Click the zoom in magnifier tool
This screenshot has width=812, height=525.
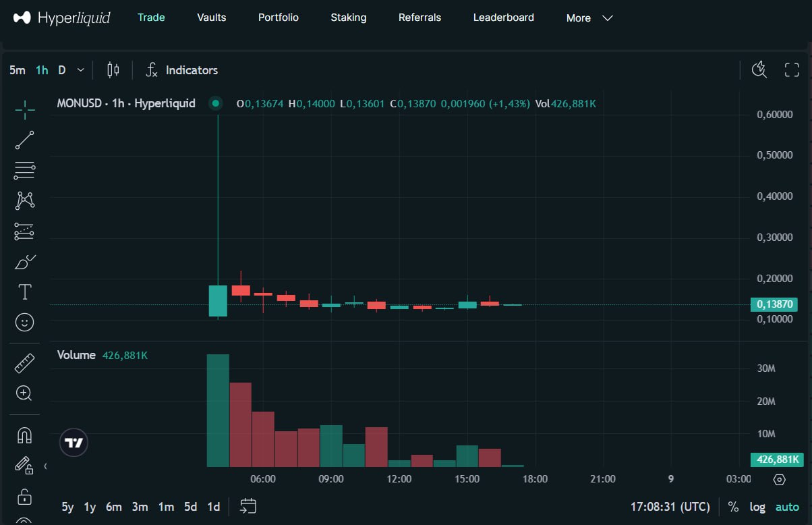24,393
